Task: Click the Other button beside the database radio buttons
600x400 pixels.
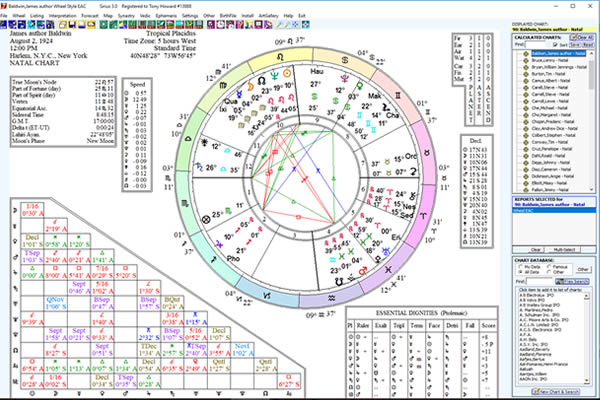Action: (583, 269)
